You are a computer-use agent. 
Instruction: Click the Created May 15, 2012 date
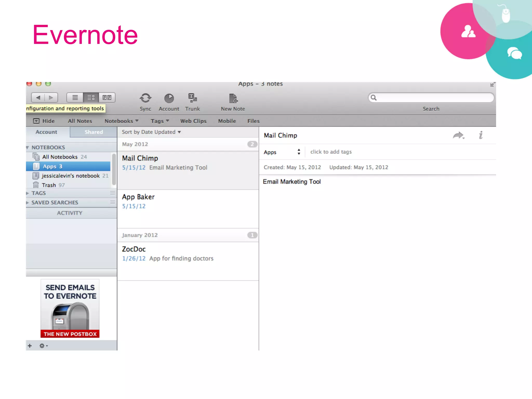(292, 167)
